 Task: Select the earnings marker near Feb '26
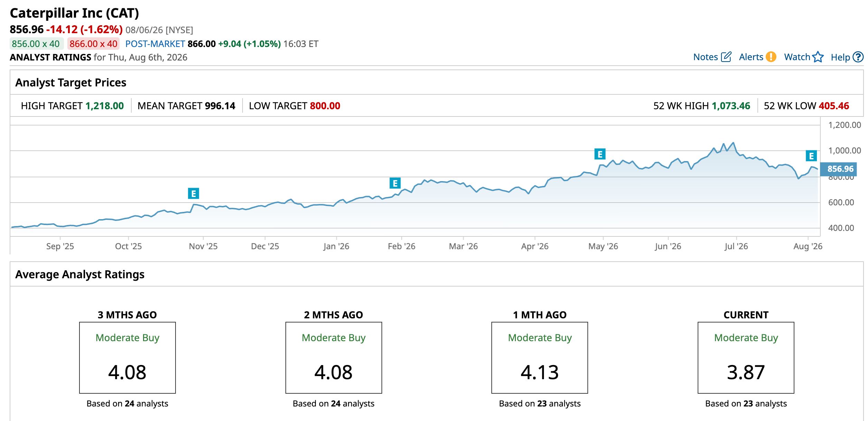(395, 183)
